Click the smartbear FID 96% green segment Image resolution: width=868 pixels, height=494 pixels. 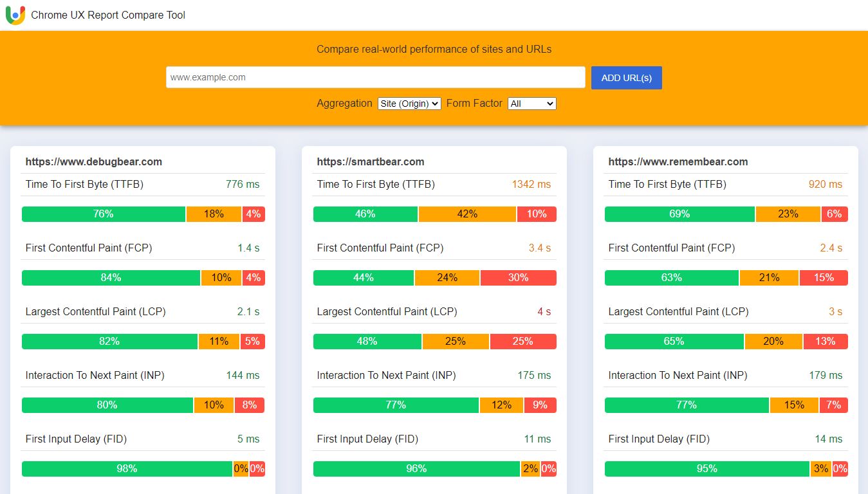pos(416,469)
